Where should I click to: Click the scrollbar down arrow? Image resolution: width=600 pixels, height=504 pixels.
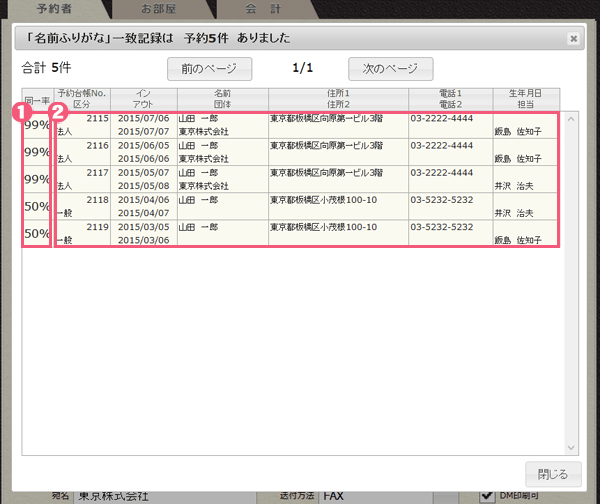571,447
